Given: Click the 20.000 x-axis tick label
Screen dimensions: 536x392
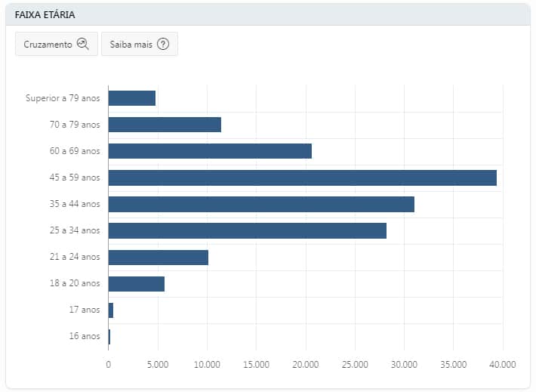Looking at the screenshot, I should 306,363.
